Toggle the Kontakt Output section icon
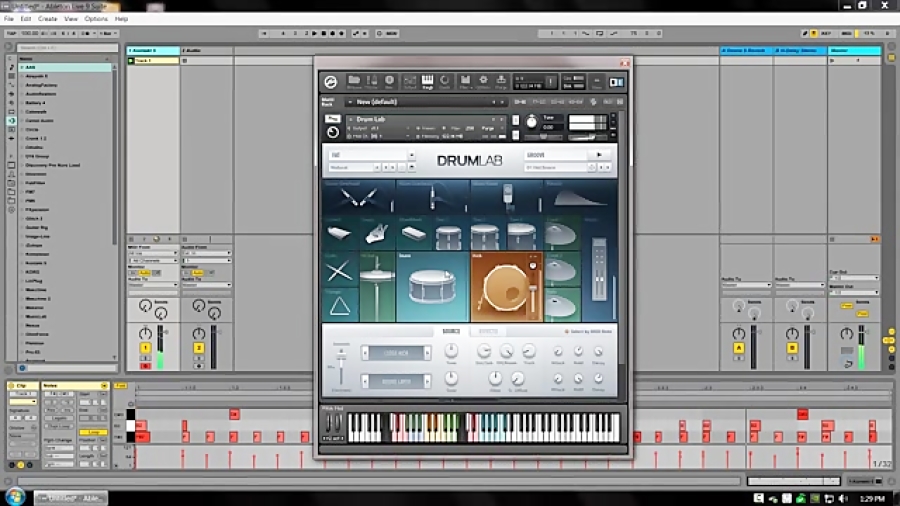900x506 pixels. [409, 81]
